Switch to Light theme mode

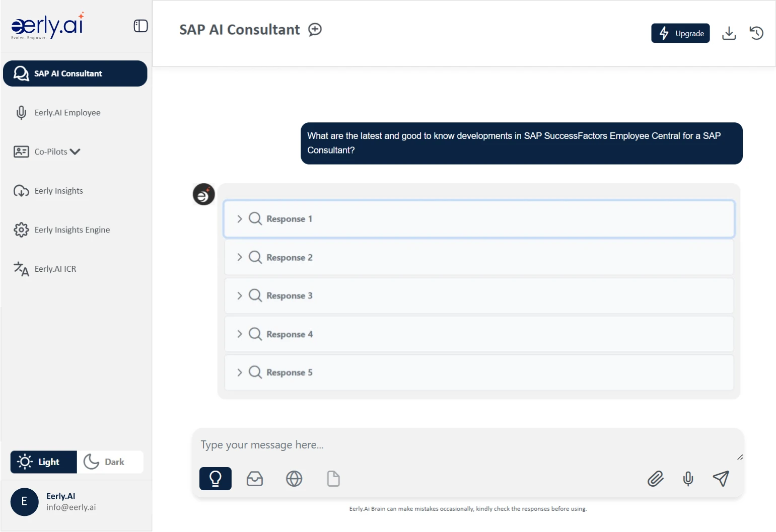pos(43,462)
